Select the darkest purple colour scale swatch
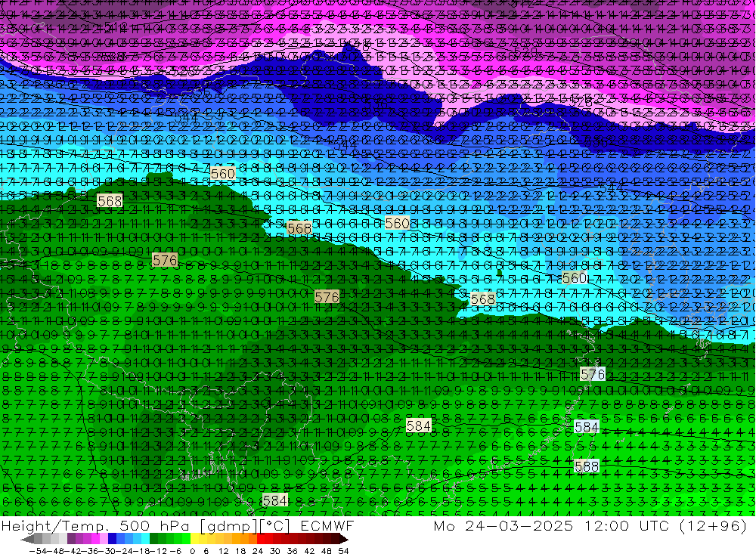The height and width of the screenshot is (554, 756). [71, 539]
